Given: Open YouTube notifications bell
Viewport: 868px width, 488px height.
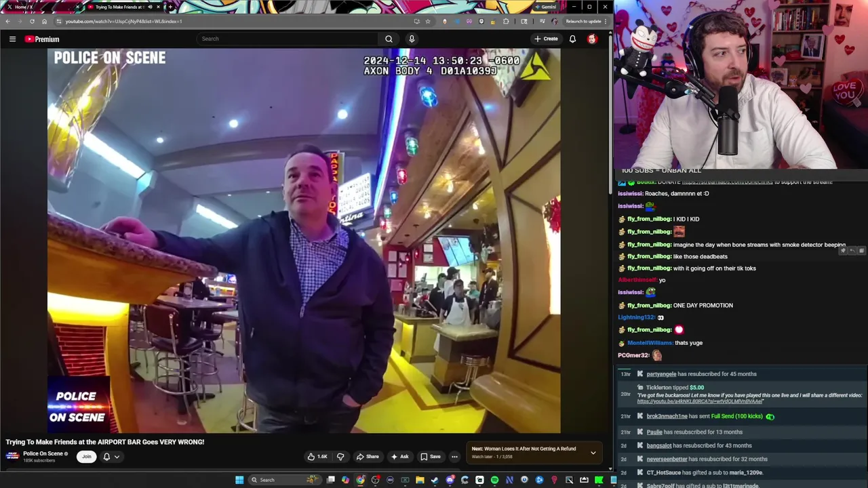Looking at the screenshot, I should point(572,39).
